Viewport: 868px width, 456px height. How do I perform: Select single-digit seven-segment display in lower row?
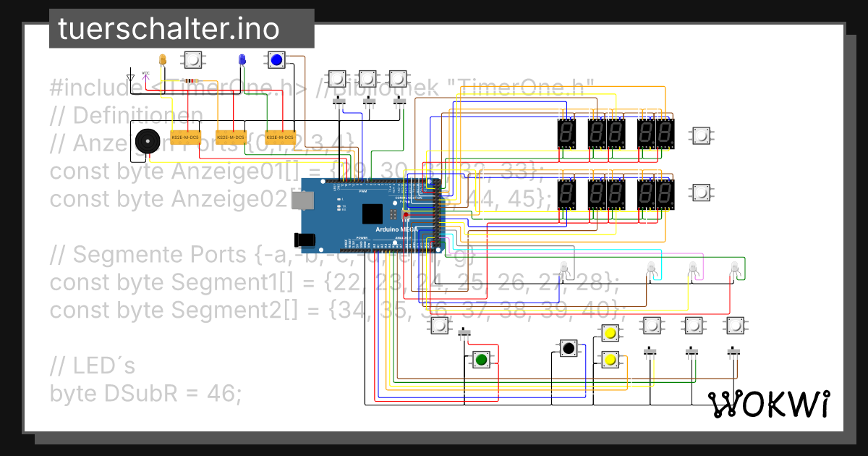click(x=566, y=193)
